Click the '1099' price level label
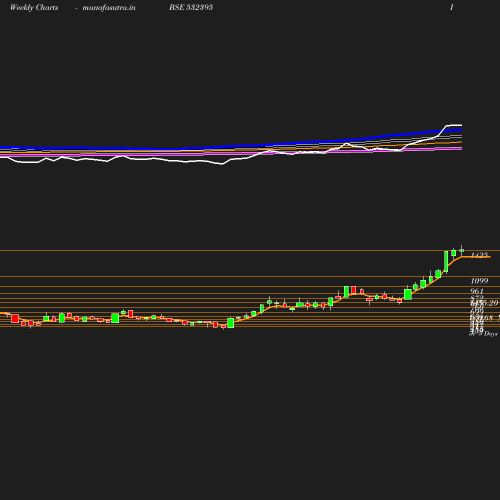 tap(479, 281)
